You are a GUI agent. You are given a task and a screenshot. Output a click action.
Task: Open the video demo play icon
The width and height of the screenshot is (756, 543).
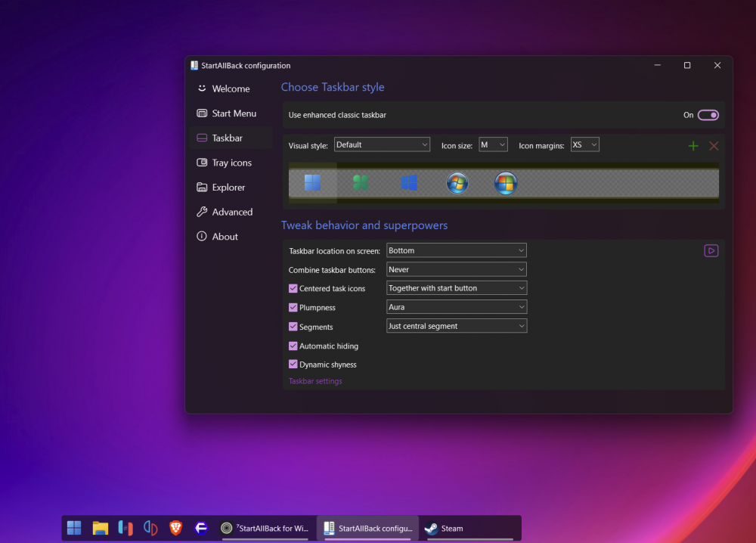pos(711,250)
